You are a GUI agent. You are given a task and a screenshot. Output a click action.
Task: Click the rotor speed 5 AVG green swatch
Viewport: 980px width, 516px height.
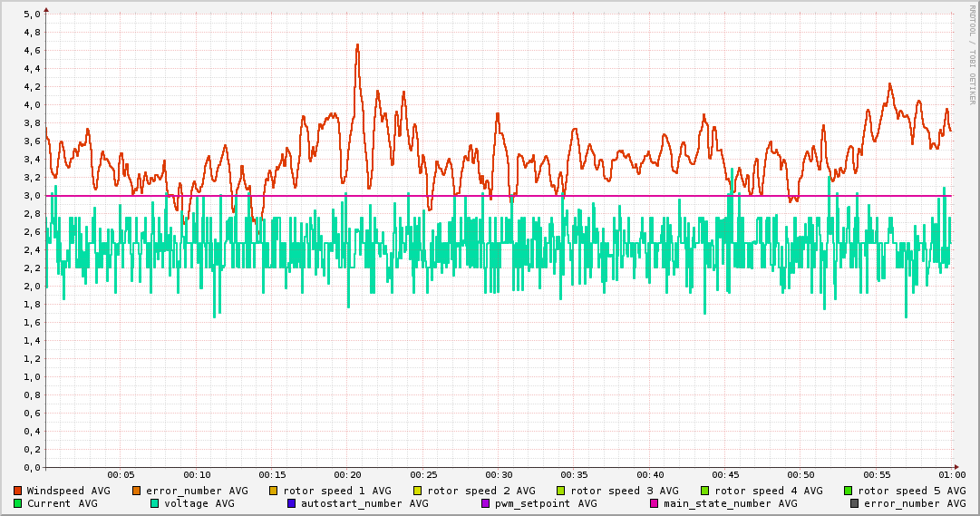pos(849,491)
